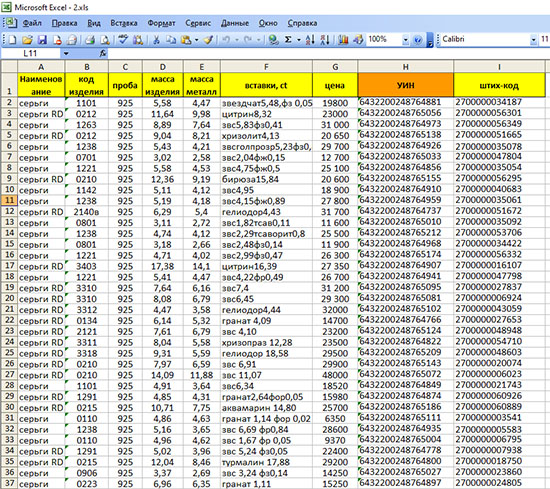The image size is (550, 489).
Task: Copy selection with the Copy icon
Action: click(x=171, y=40)
